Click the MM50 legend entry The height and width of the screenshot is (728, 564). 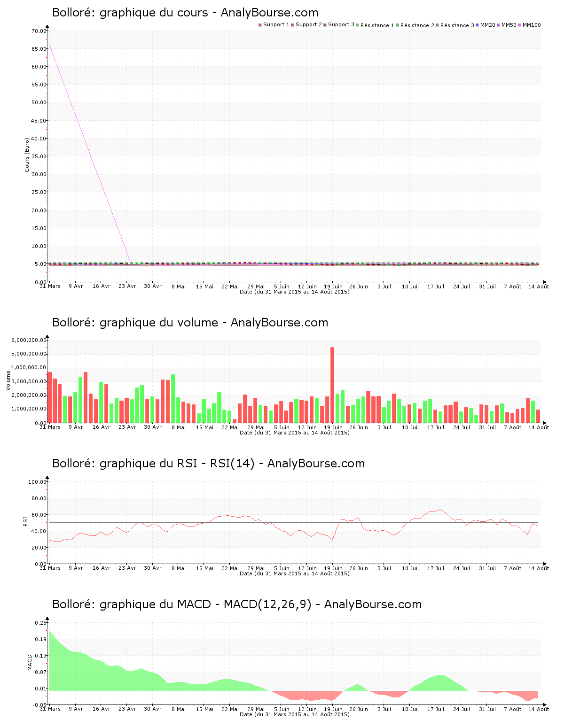click(x=509, y=25)
